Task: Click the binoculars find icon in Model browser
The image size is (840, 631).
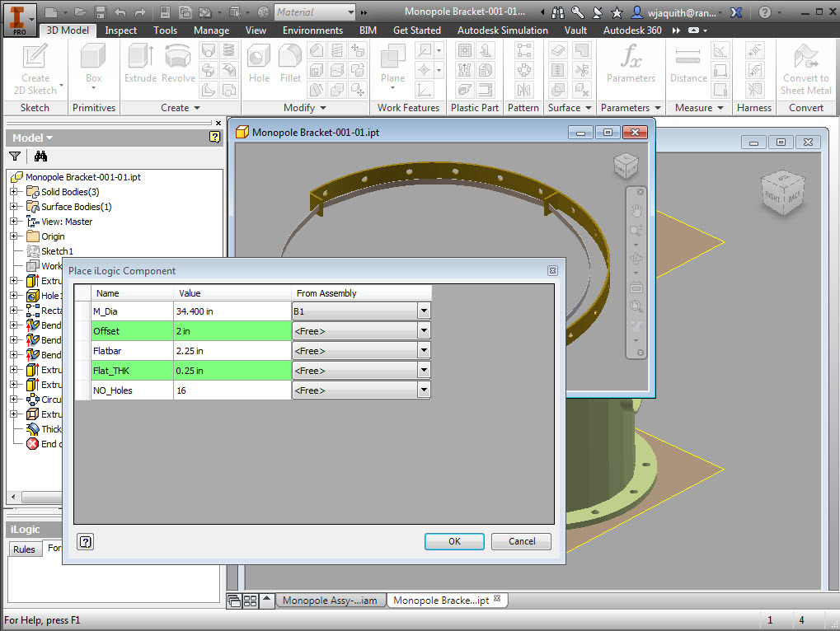Action: (x=40, y=157)
